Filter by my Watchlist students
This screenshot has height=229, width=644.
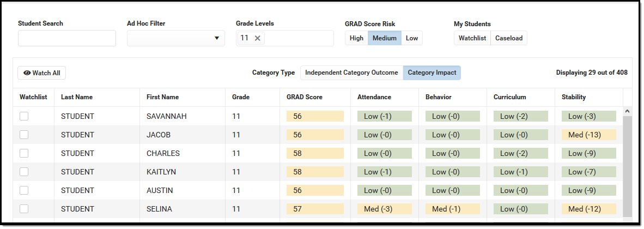pos(472,38)
